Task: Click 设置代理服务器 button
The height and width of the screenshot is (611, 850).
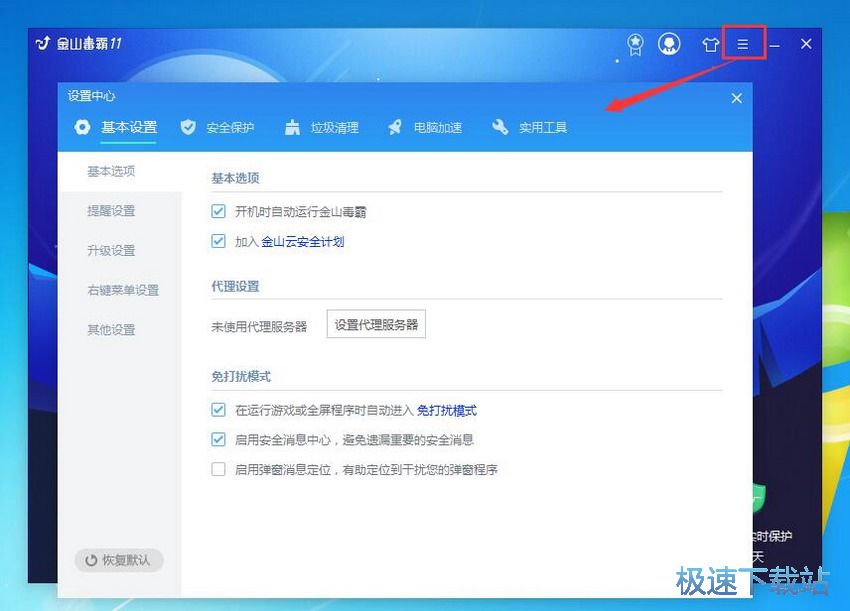Action: [376, 324]
